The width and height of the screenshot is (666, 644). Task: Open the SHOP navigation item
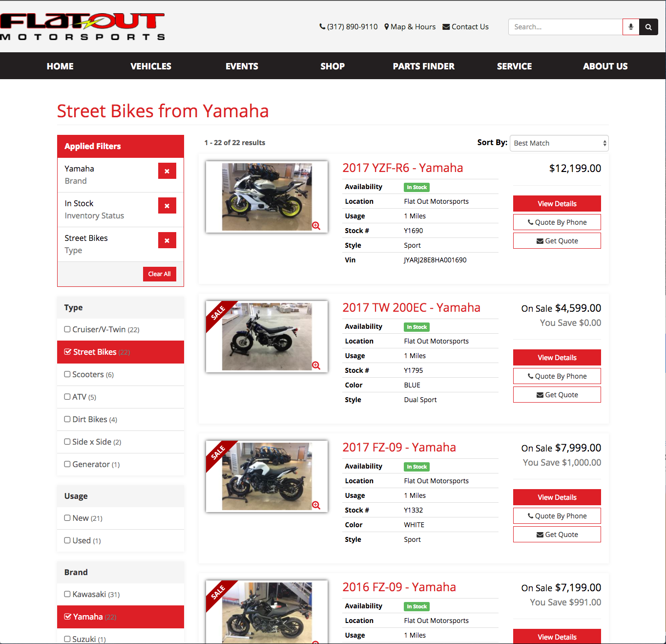[333, 66]
